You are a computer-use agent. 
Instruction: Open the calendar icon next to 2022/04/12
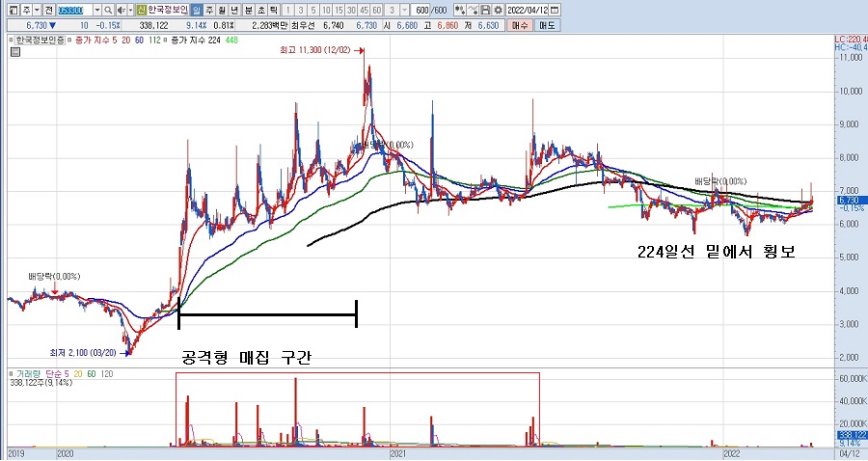click(555, 10)
